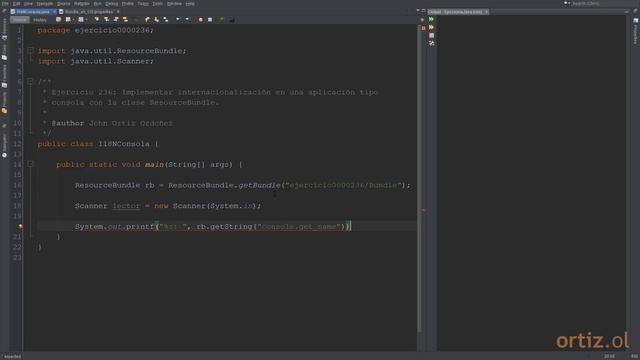This screenshot has width=640, height=360.
Task: Click the yellow Re-run with options icon
Action: (431, 27)
